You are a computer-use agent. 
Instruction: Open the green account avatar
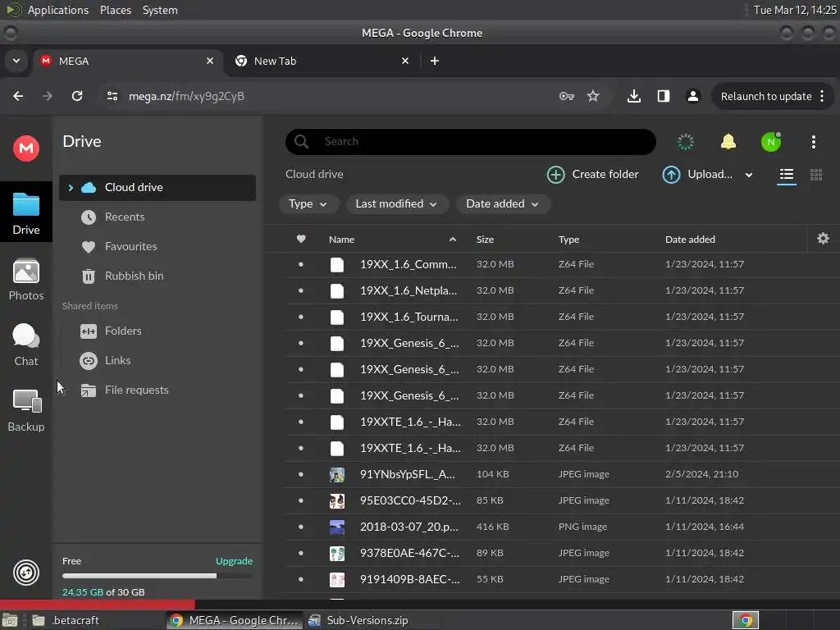tap(771, 142)
